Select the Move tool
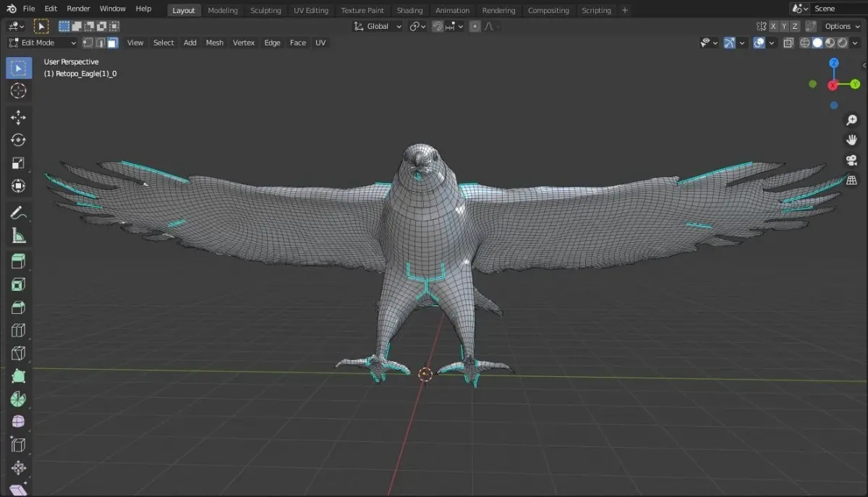This screenshot has height=497, width=868. pos(19,118)
